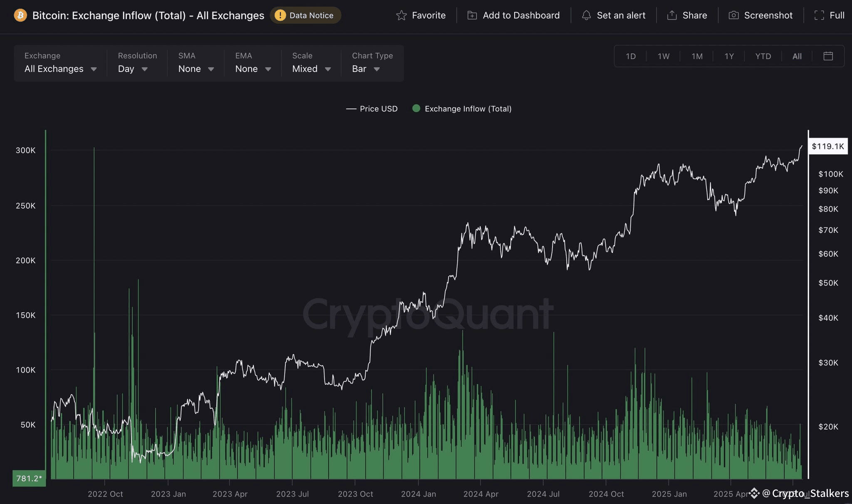This screenshot has height=504, width=852.
Task: Open the Data Notice badge
Action: tap(305, 15)
